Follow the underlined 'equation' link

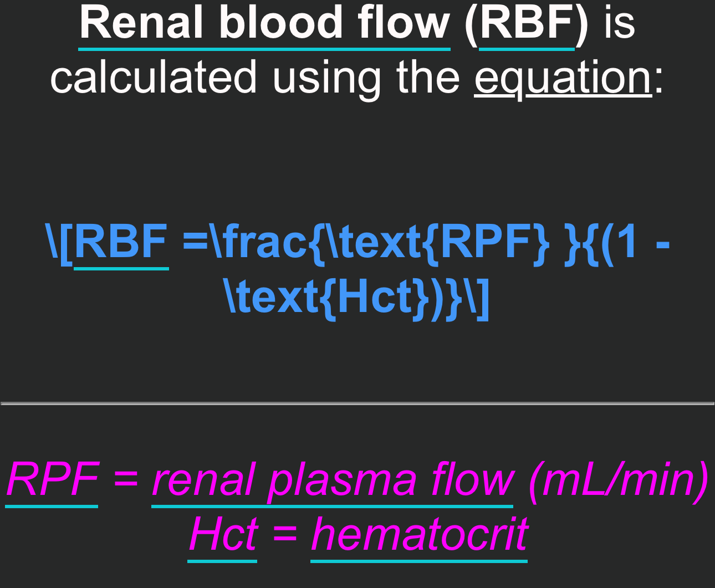coord(563,79)
